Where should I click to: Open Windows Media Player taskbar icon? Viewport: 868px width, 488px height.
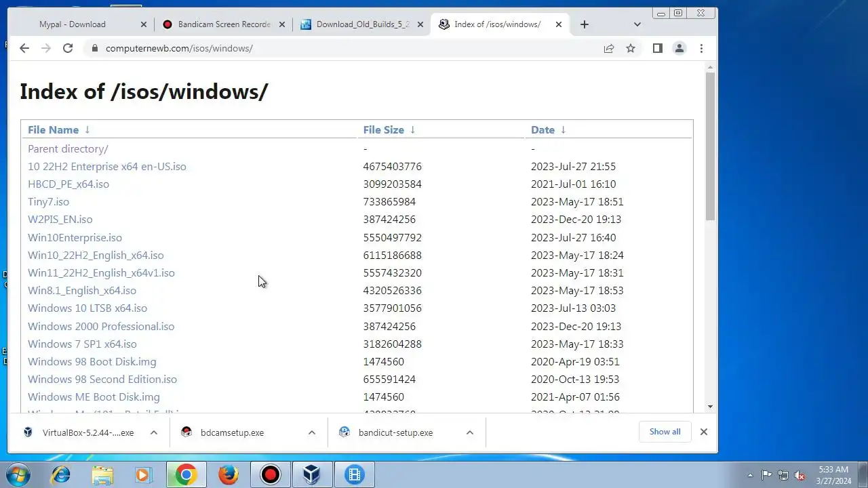coord(144,475)
